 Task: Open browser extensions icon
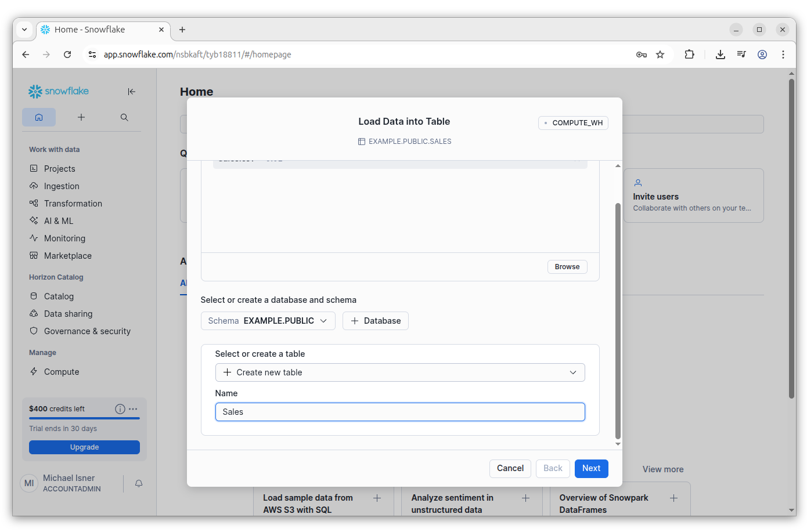689,55
